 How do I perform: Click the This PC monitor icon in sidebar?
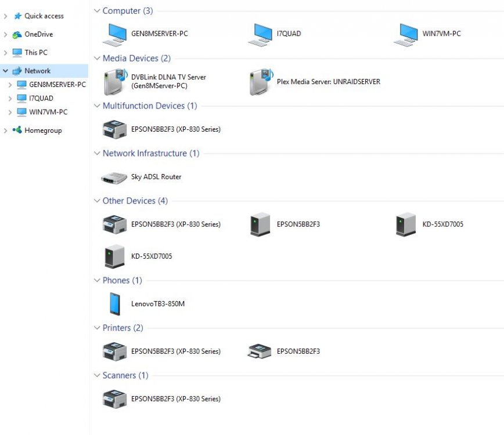click(x=17, y=53)
